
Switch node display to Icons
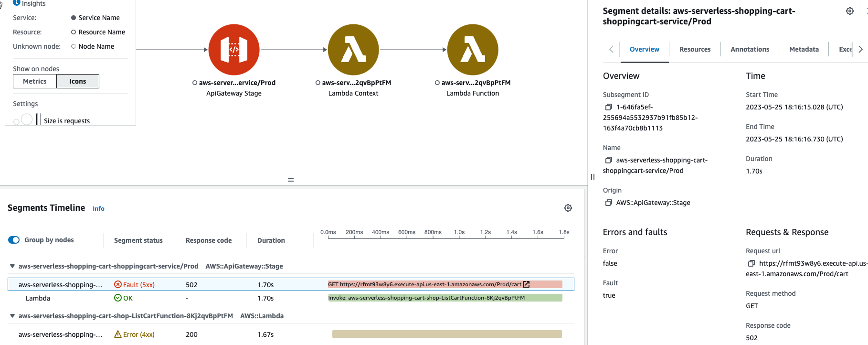78,81
